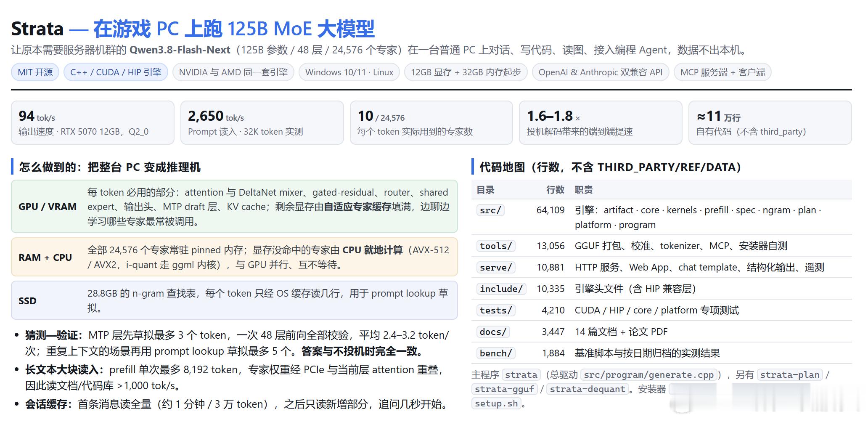868x422 pixels.
Task: Click the '10 / 24,576' experts stat card
Action: pos(431,122)
